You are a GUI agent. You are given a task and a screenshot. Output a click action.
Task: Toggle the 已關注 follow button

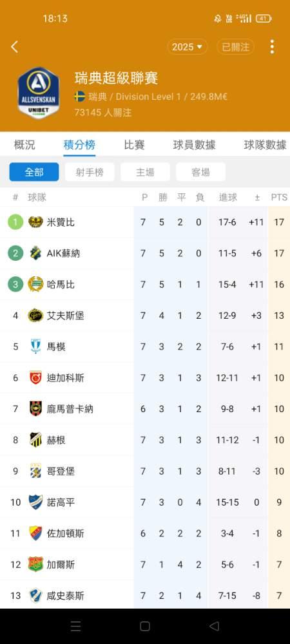[235, 47]
